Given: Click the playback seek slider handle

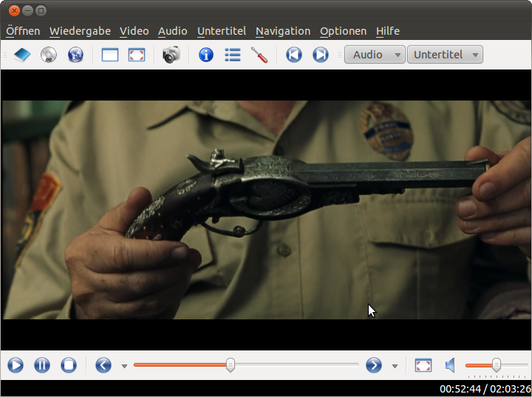Looking at the screenshot, I should (x=231, y=364).
